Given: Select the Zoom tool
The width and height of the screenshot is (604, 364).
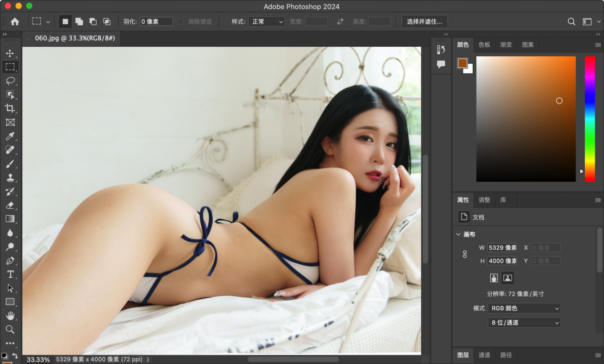Looking at the screenshot, I should coord(11,329).
